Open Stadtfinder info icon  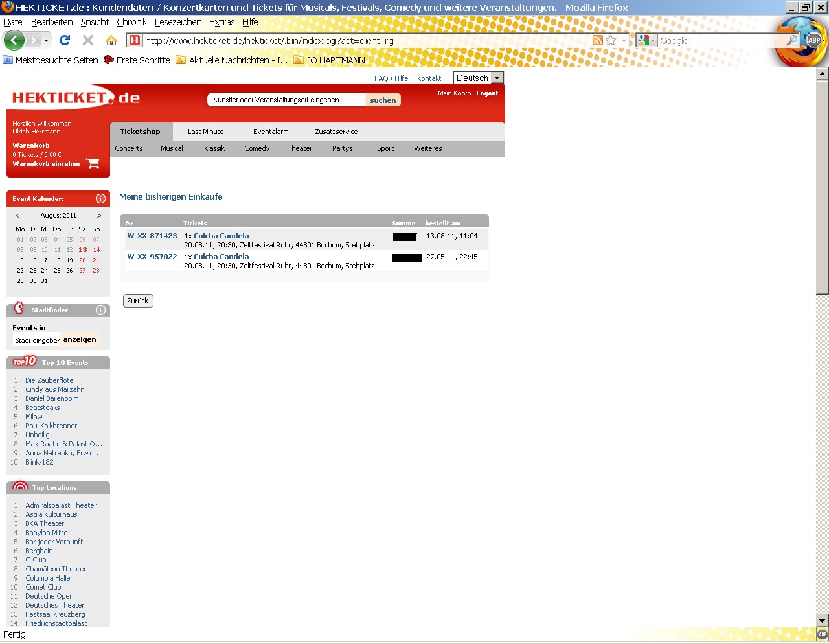click(100, 310)
